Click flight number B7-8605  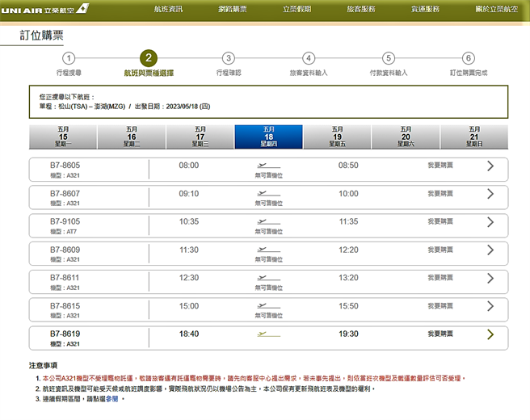(x=65, y=166)
